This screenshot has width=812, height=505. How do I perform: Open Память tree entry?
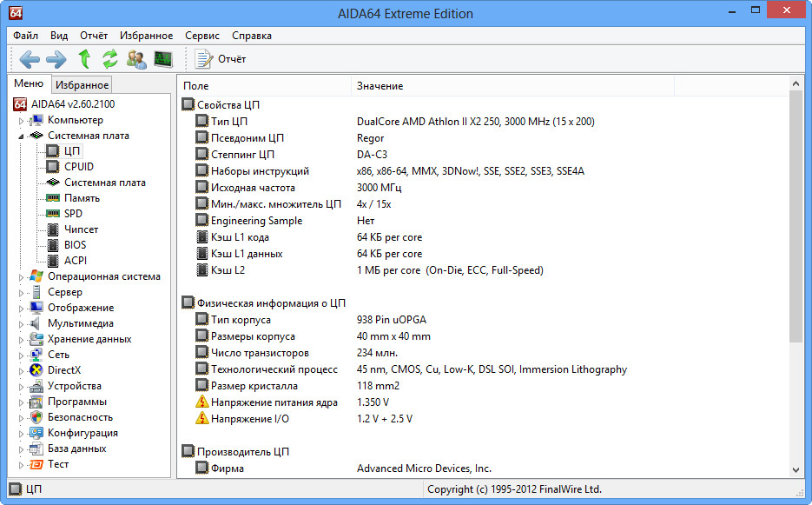coord(82,198)
